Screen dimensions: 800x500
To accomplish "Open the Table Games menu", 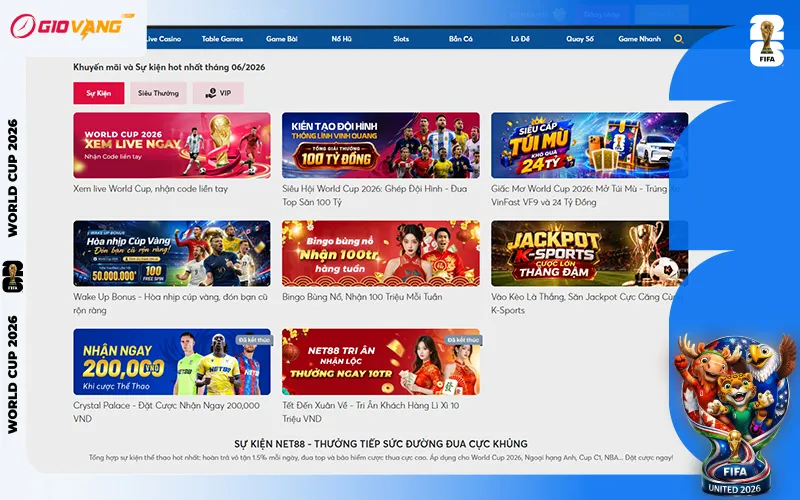I will coord(222,39).
